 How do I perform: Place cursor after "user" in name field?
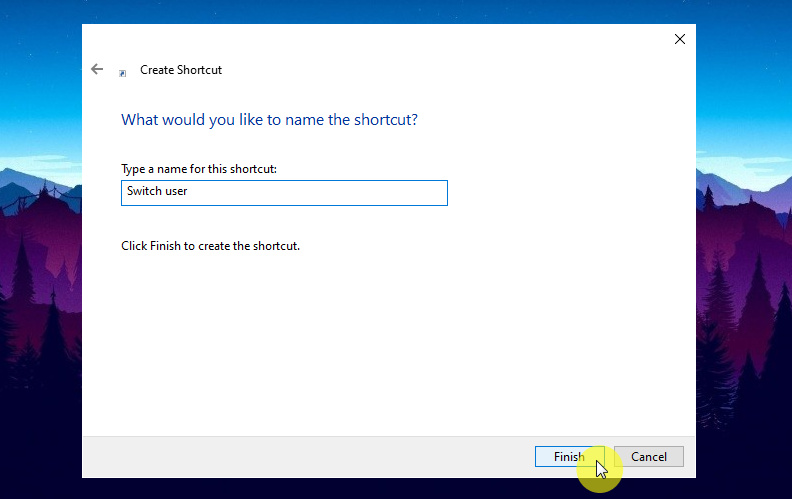[x=189, y=192]
